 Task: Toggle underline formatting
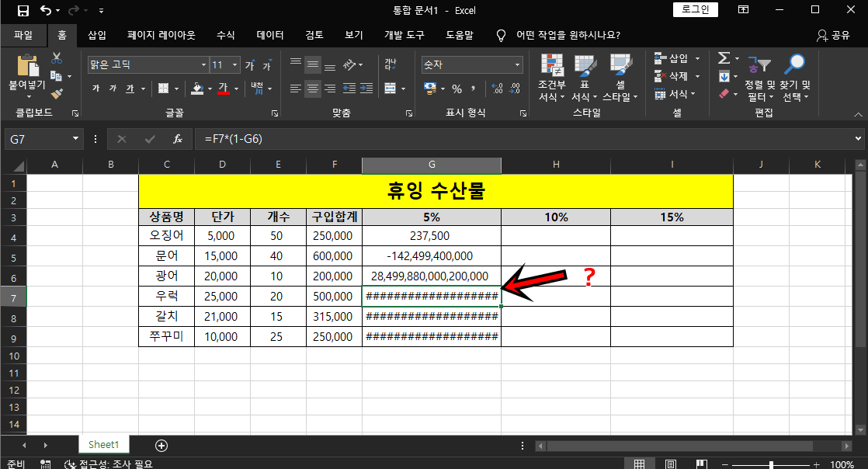tap(130, 89)
